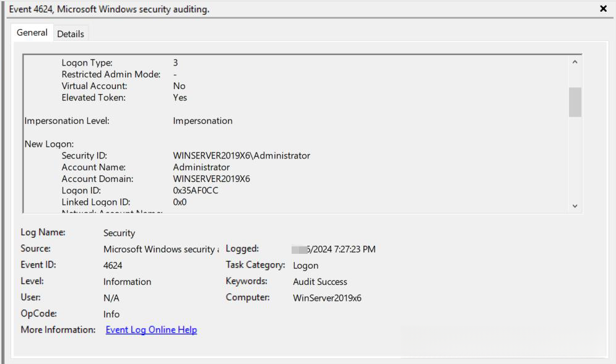Click the Logon Type value 3
The image size is (616, 364).
(x=175, y=63)
